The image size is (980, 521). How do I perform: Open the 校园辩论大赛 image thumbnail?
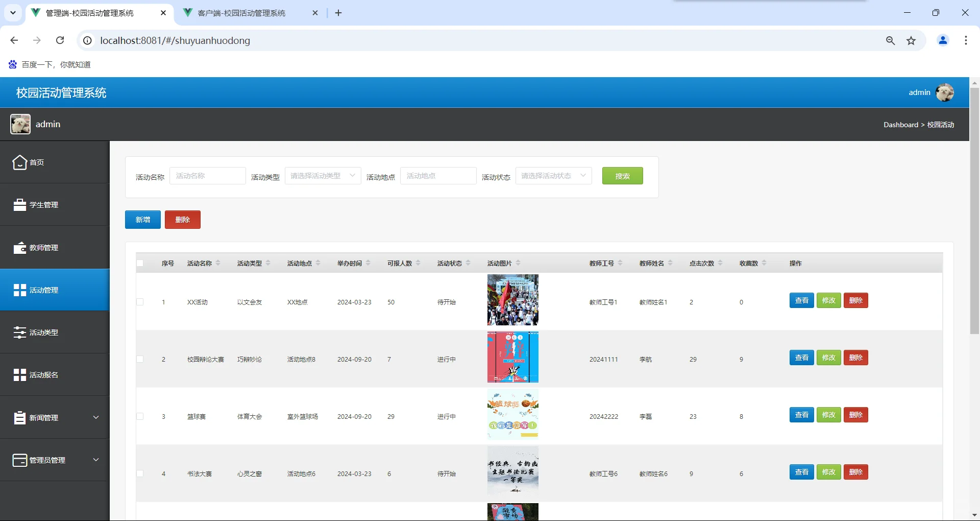513,357
